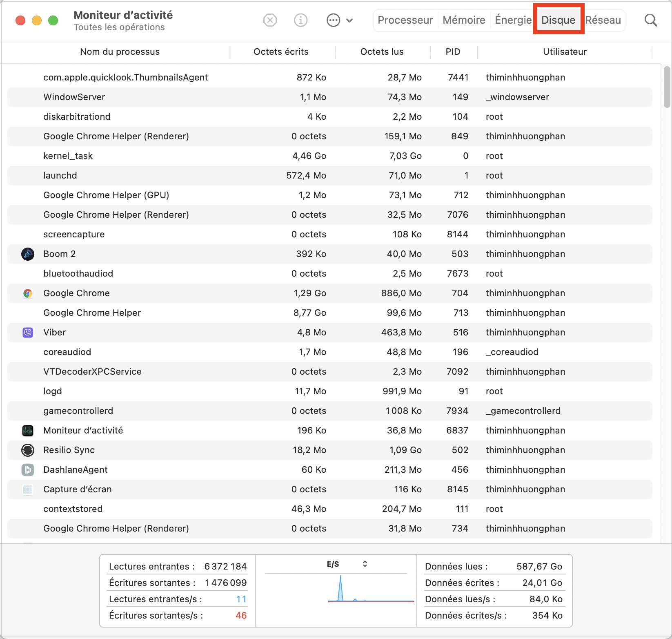Click the _gamecontrollerd user cell

point(523,411)
